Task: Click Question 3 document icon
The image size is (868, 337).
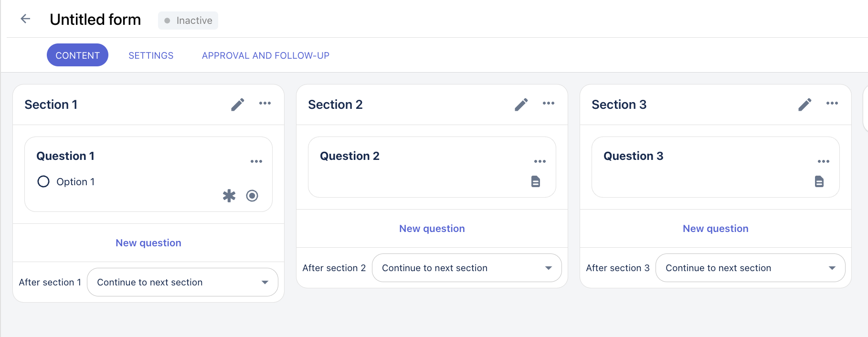Action: tap(819, 181)
